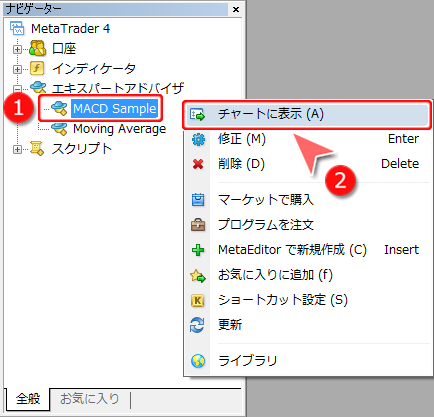Click the スクリプト scroll icon
The width and height of the screenshot is (434, 417).
[x=37, y=148]
